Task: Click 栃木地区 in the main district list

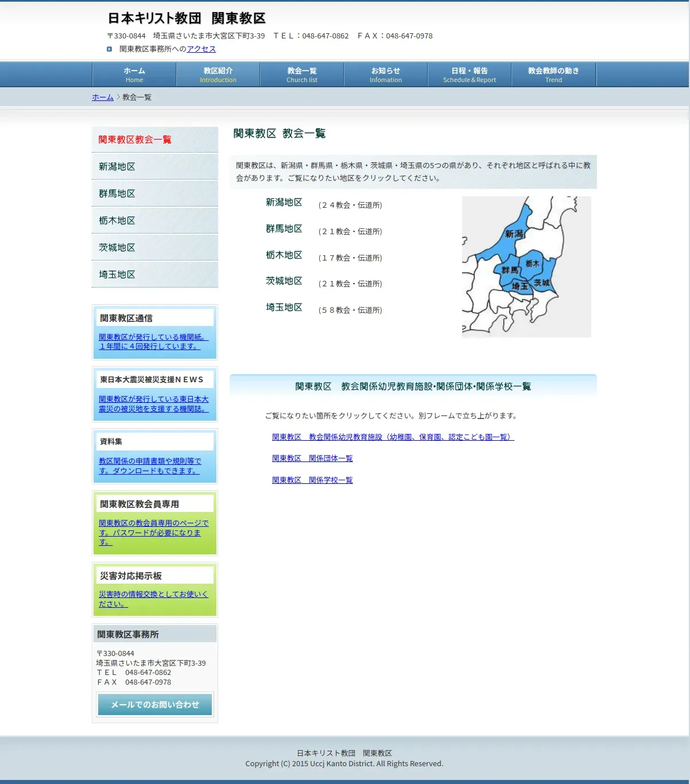Action: point(284,255)
